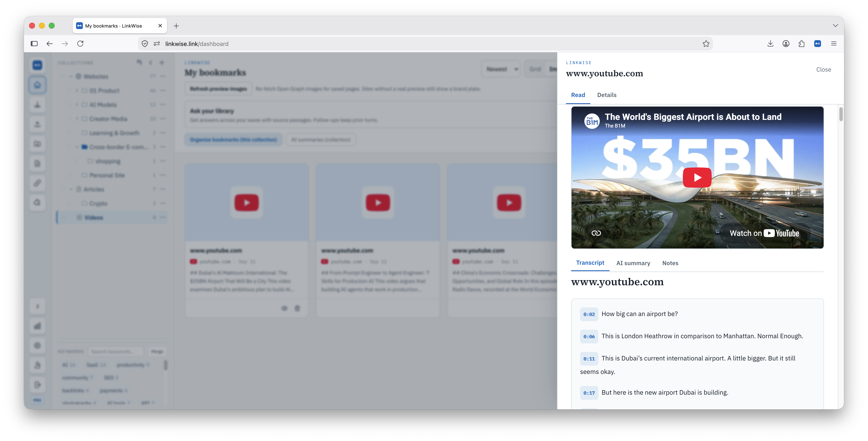Viewport: 868px width, 441px height.
Task: Collapse the Articles collection chevron
Action: pos(71,189)
